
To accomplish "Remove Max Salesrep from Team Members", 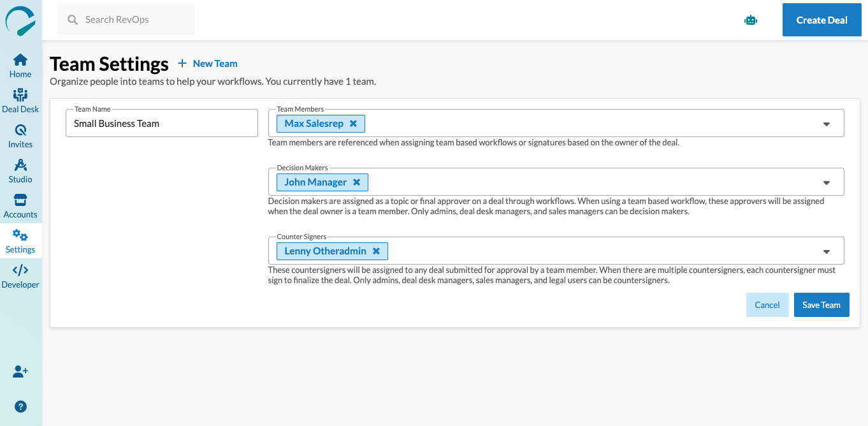I will point(354,123).
